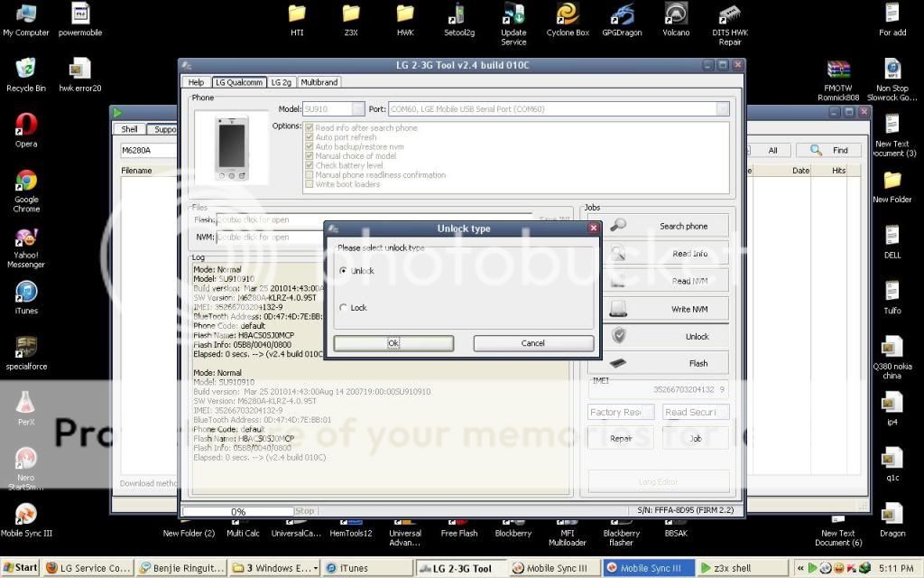Enable Manual phone readiness confirmation
Screen dimensions: 924x578
[310, 174]
